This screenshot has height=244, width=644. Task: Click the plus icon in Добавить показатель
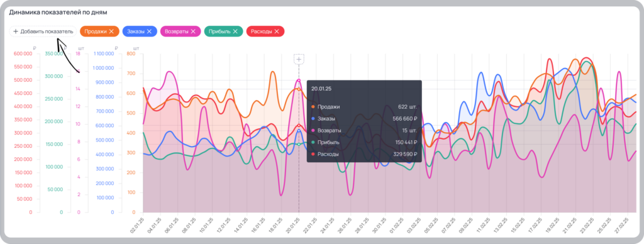pyautogui.click(x=16, y=31)
